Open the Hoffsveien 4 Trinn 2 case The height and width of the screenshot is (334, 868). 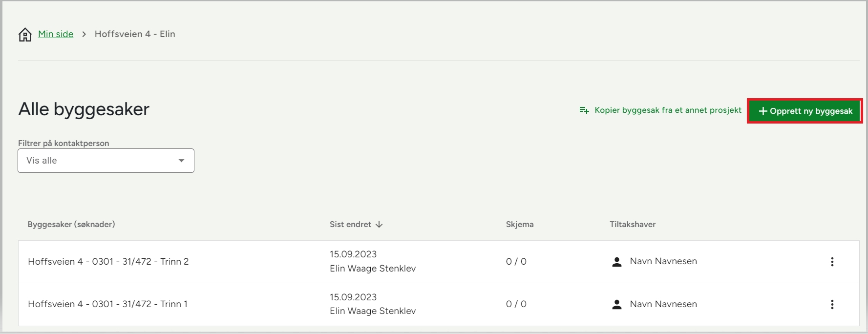(x=108, y=262)
